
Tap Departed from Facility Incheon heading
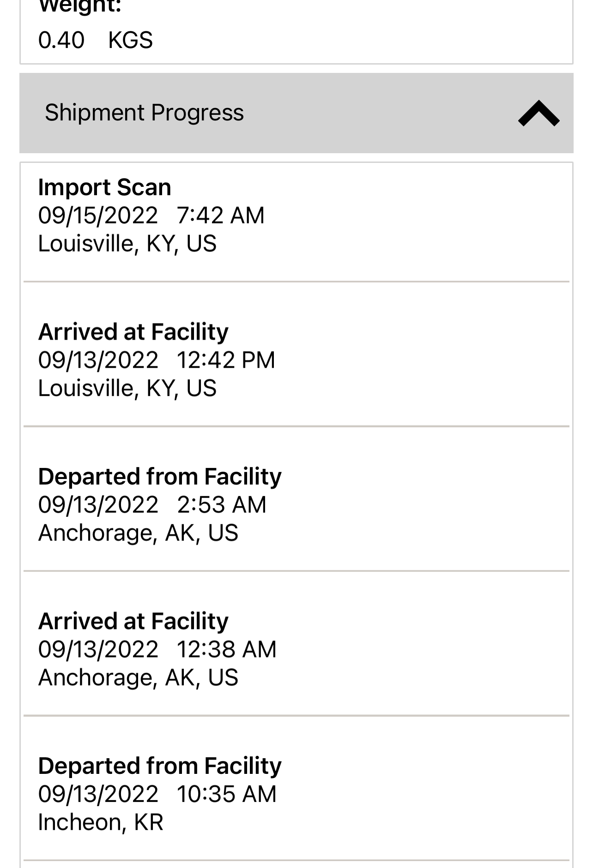(x=160, y=766)
